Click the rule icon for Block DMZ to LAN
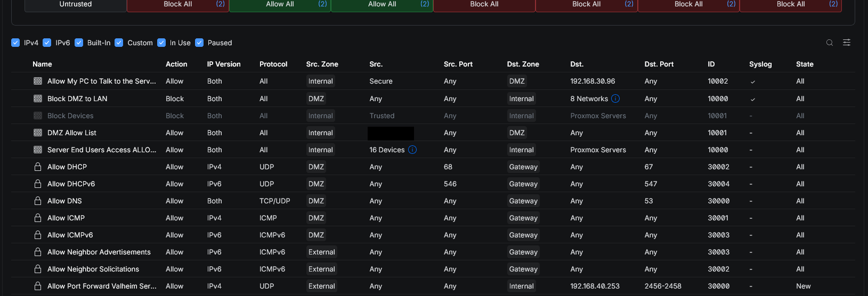This screenshot has height=296, width=868. point(38,98)
